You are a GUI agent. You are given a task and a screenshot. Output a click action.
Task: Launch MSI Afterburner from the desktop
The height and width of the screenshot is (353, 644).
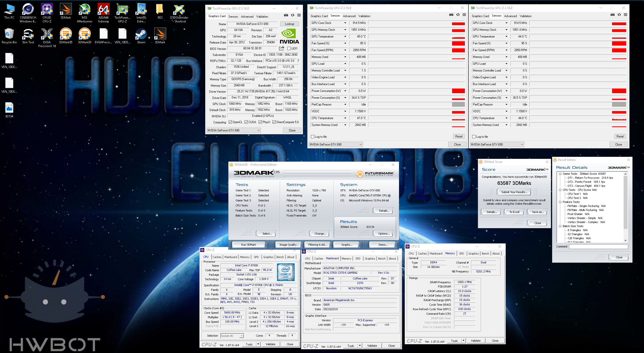pos(85,13)
